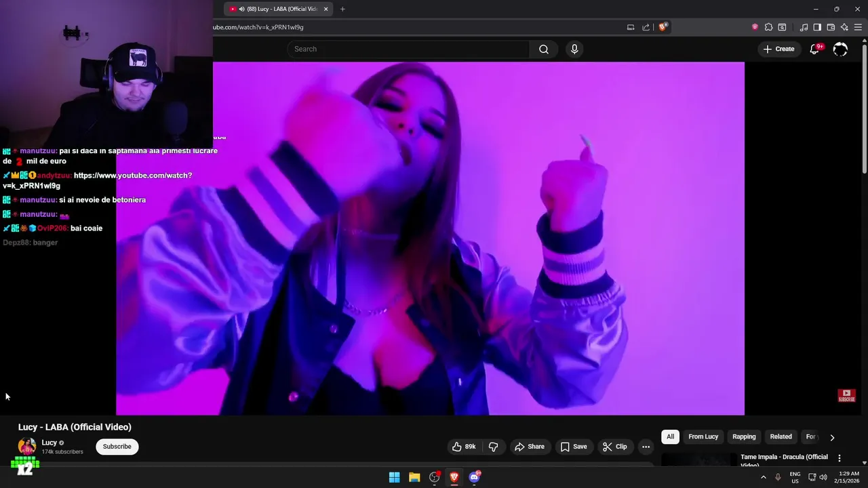Switch to the Lucy - LABA browser tab
868x488 pixels.
click(x=278, y=9)
